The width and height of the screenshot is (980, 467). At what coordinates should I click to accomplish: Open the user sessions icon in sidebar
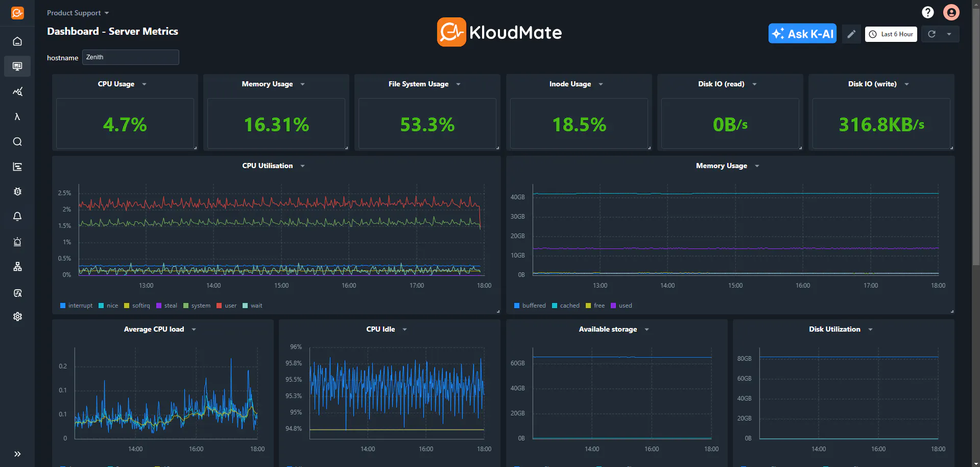click(17, 293)
